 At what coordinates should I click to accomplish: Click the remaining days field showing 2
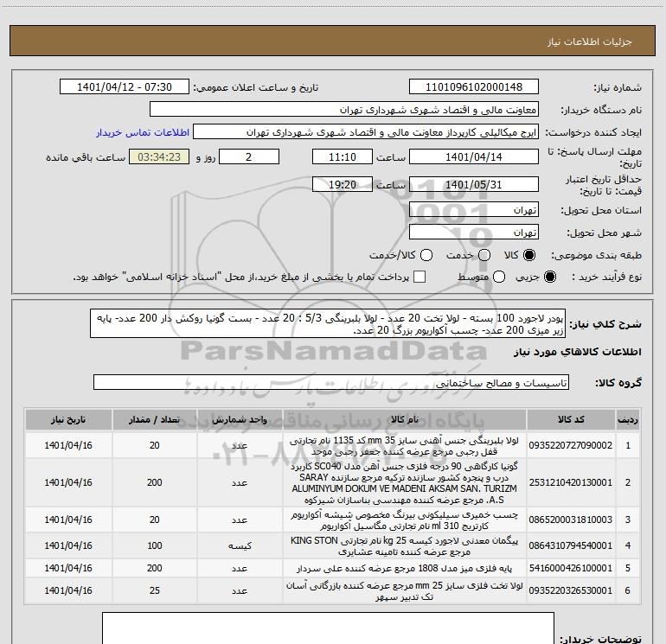249,156
